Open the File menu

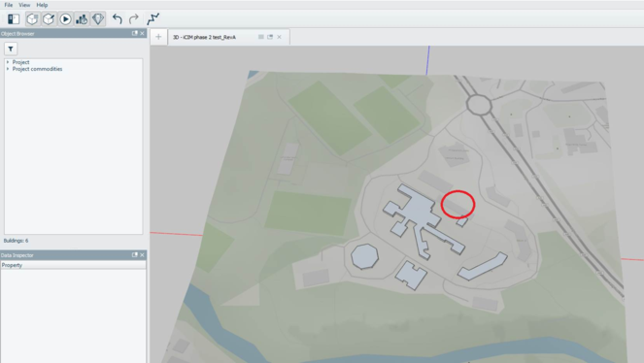[8, 5]
